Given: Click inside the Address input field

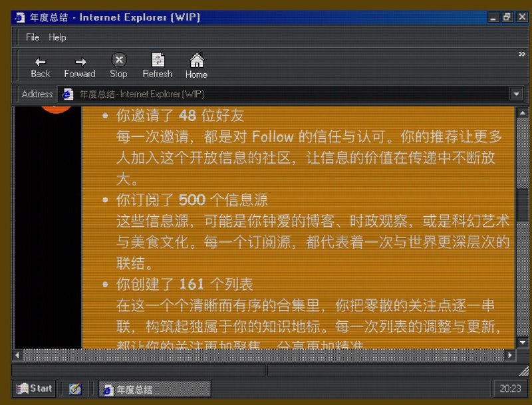Looking at the screenshot, I should click(266, 94).
